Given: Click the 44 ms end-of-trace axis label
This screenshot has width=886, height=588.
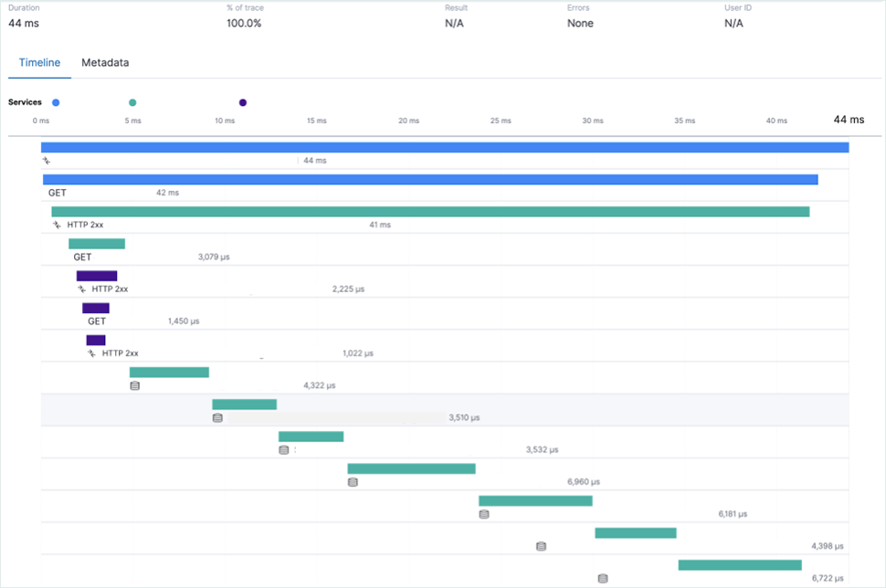Looking at the screenshot, I should pyautogui.click(x=848, y=120).
